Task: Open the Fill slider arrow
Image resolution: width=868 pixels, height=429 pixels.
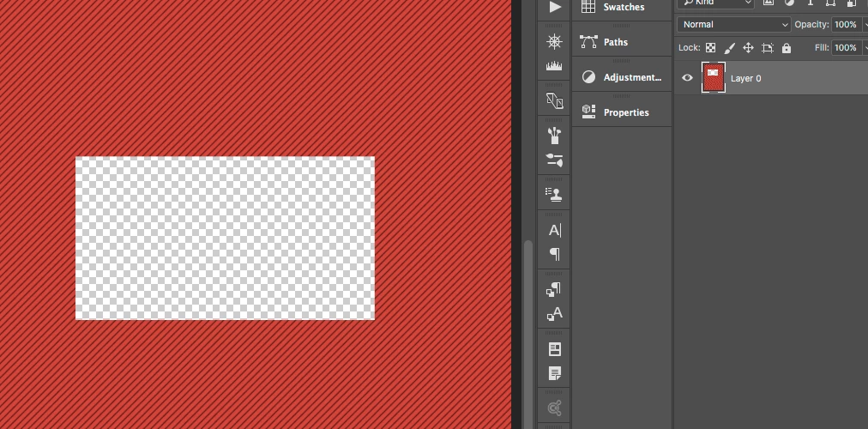Action: (x=865, y=47)
